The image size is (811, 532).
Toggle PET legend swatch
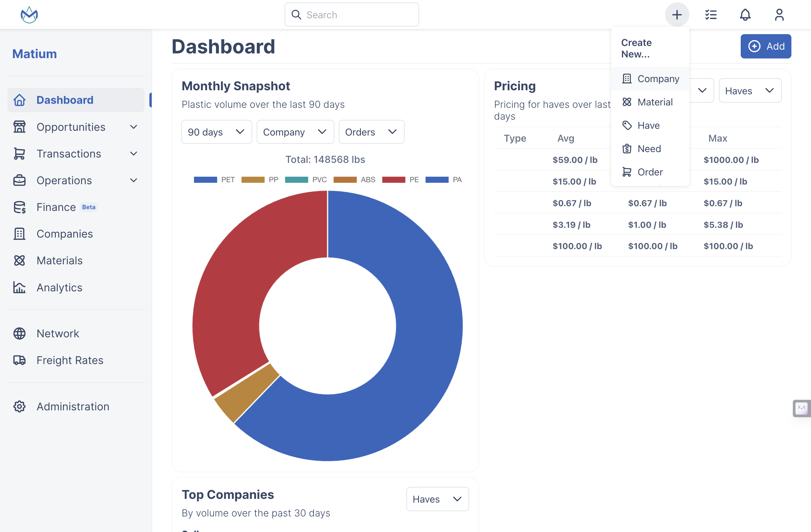point(205,179)
